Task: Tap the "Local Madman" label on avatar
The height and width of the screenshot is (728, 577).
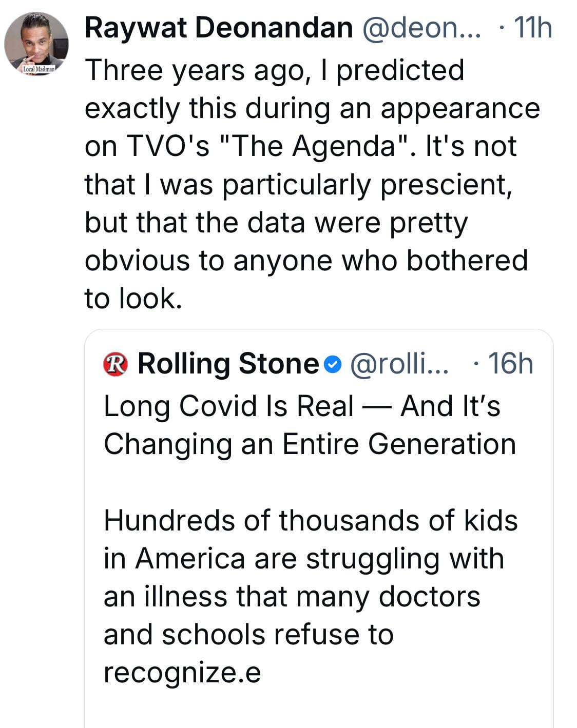Action: 40,69
